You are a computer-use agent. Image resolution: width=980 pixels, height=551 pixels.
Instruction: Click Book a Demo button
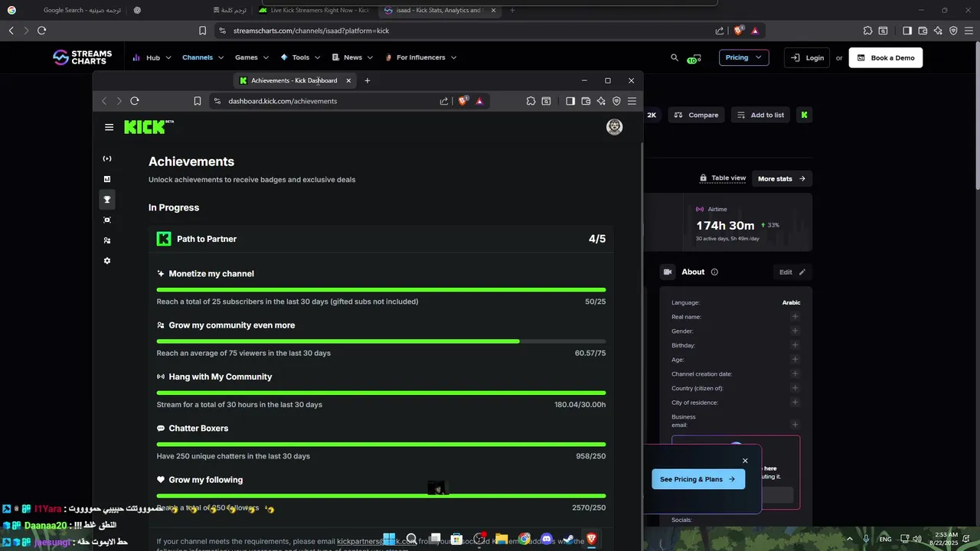point(885,57)
